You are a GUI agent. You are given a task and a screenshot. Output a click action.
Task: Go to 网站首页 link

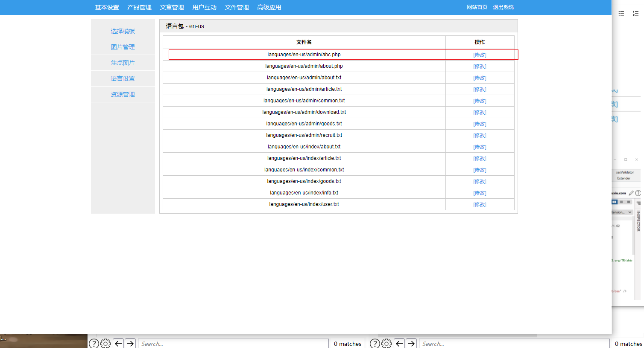[x=477, y=7]
